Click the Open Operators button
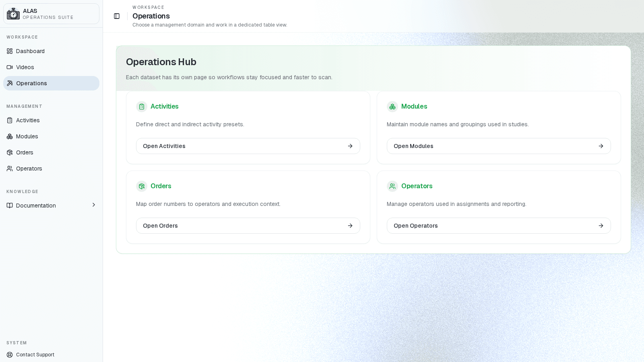Screen dimensions: 644x362 click(499, 226)
